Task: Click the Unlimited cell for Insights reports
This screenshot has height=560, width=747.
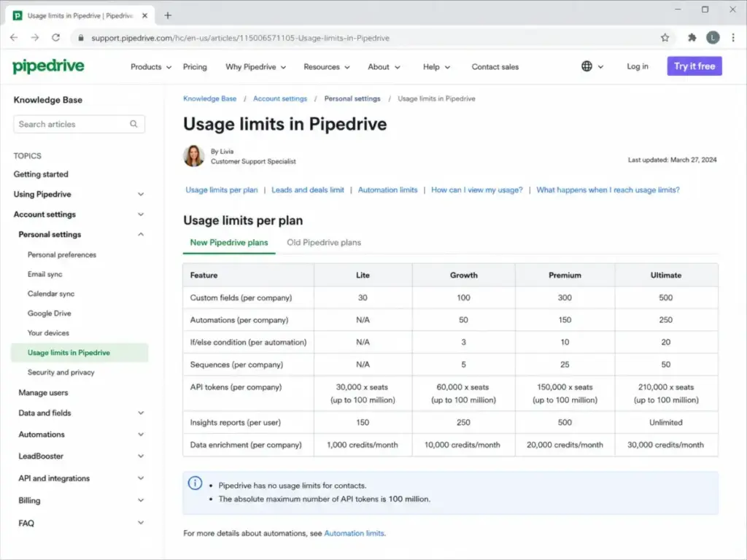Action: [x=666, y=422]
